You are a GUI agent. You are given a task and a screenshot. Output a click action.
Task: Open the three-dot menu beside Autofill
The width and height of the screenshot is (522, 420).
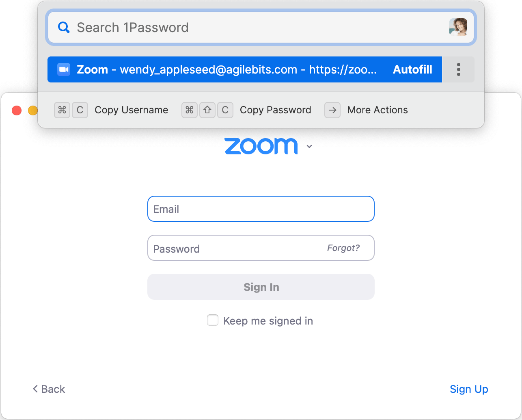coord(458,69)
